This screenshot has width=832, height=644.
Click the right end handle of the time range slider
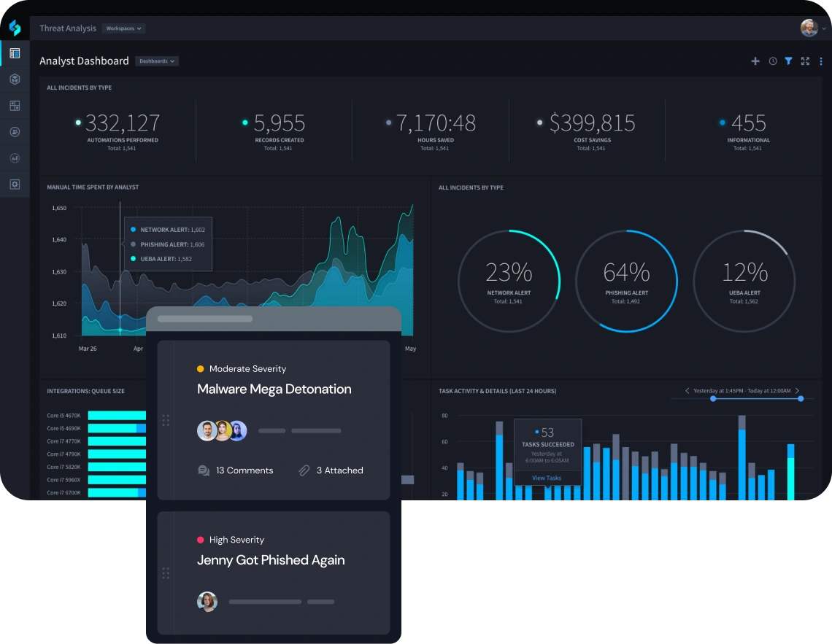click(801, 398)
